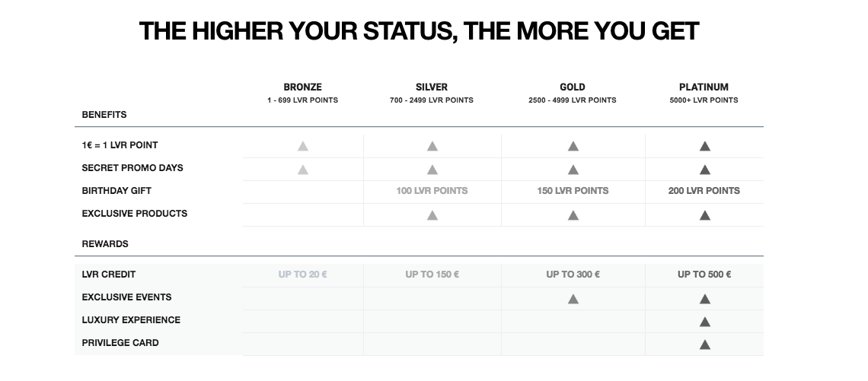Click Gold triangle for Exclusive Products
This screenshot has height=381, width=868.
573,215
